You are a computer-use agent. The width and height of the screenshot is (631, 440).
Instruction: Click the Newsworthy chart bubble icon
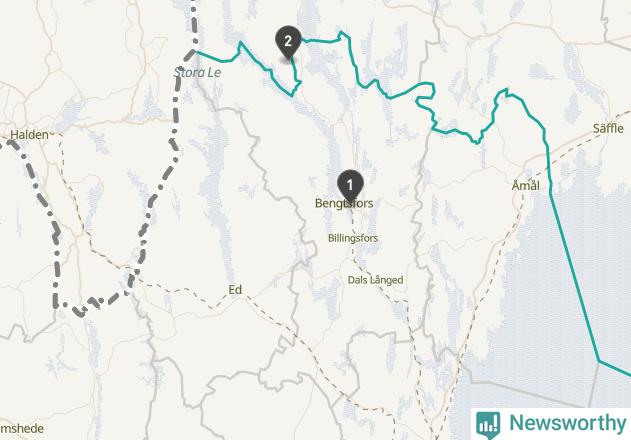pos(488,425)
